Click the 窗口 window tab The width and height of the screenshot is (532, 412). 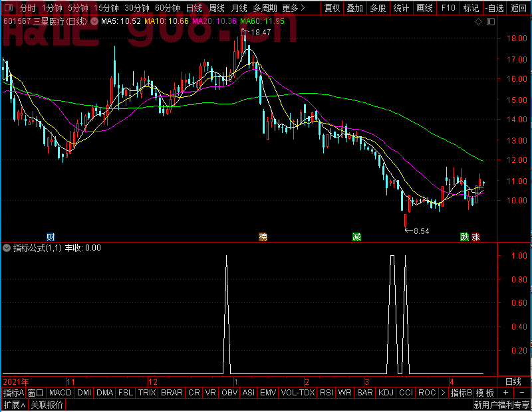pos(36,393)
